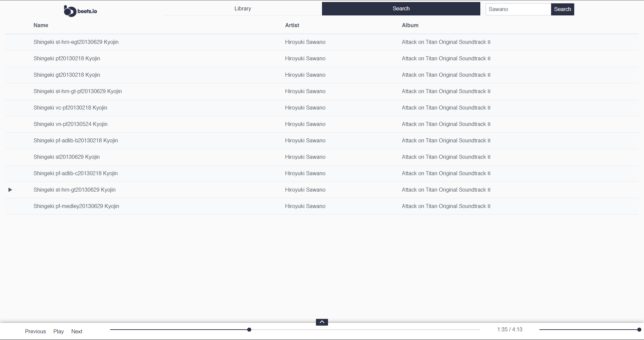The width and height of the screenshot is (644, 340).
Task: Click the album cell in the st-hrn-egt20130629 row
Action: (446, 42)
